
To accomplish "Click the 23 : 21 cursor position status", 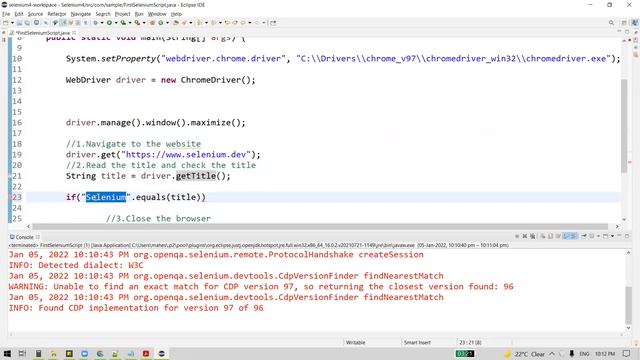I will click(470, 342).
